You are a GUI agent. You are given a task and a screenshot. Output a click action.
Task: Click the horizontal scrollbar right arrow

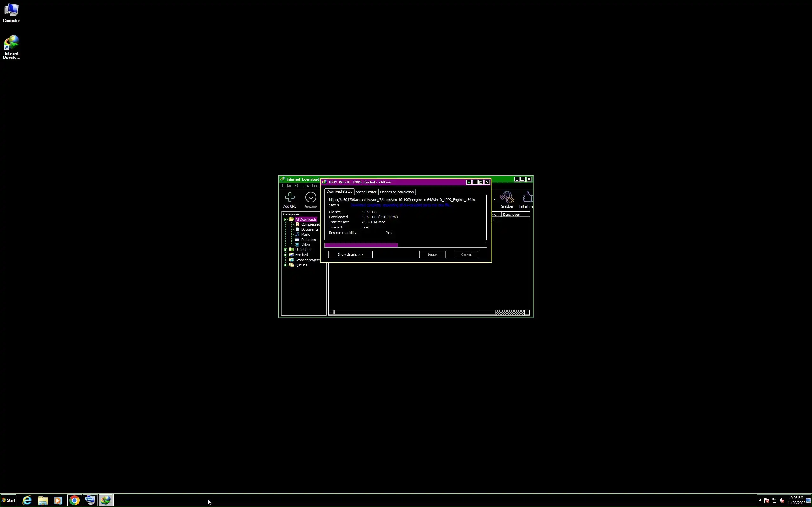coord(527,312)
